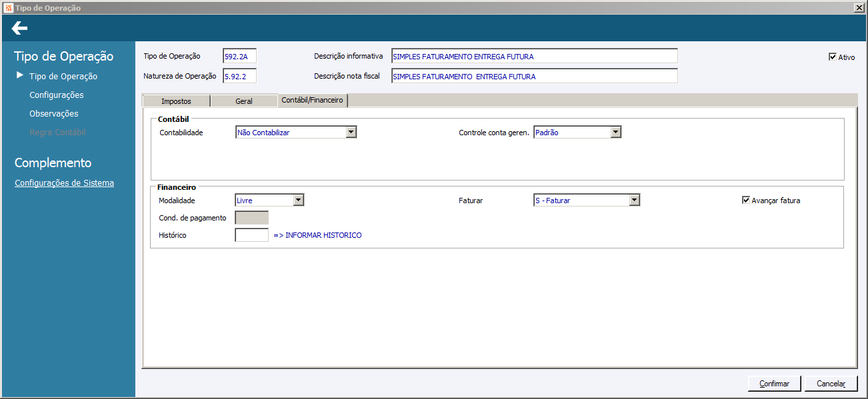Open Observações in the sidebar
This screenshot has width=868, height=399.
click(x=54, y=113)
